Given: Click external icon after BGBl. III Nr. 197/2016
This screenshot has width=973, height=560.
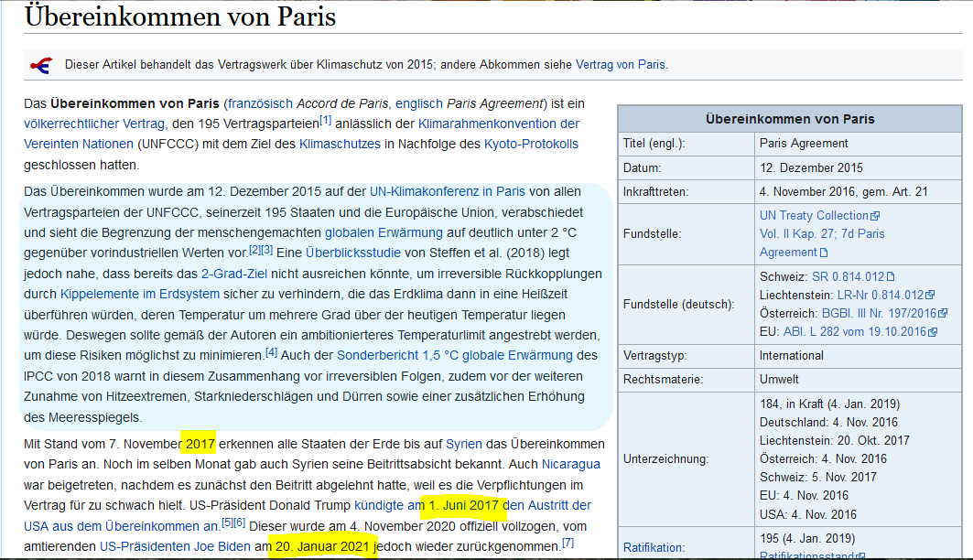Looking at the screenshot, I should (943, 313).
